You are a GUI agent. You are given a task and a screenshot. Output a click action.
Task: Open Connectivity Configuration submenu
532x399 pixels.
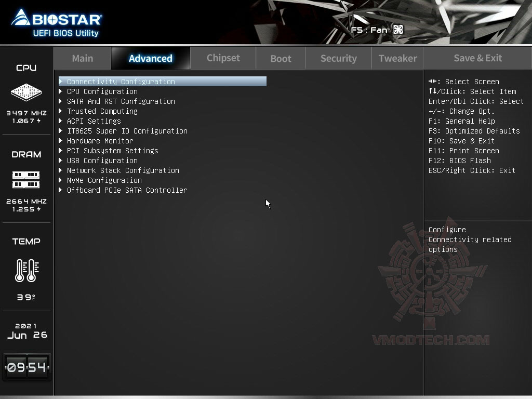pos(163,82)
